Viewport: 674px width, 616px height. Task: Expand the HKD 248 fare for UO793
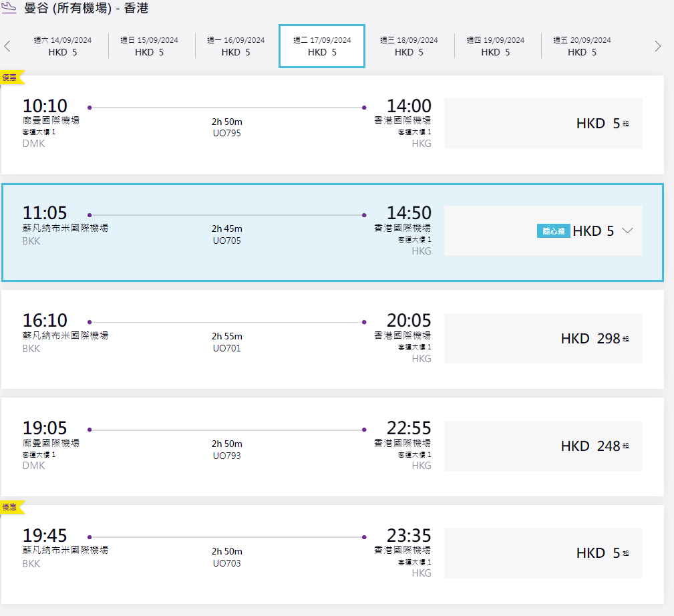(542, 446)
